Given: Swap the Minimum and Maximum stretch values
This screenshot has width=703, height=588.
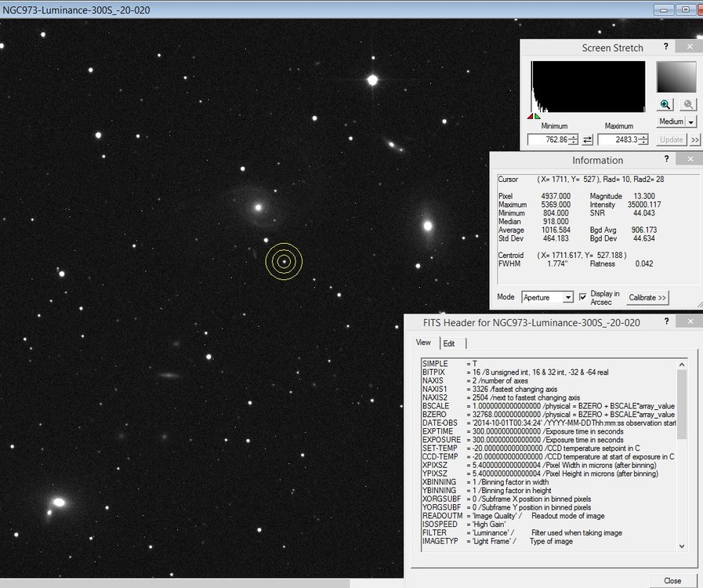Looking at the screenshot, I should pyautogui.click(x=588, y=139).
